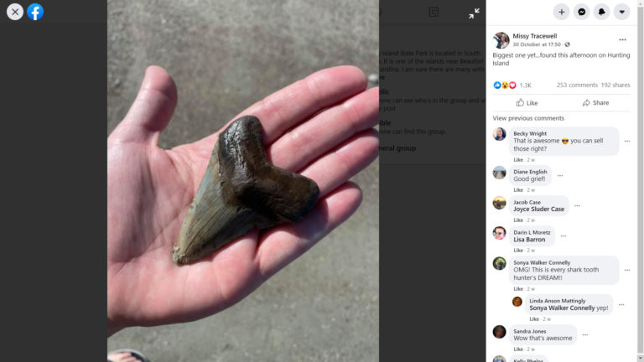Viewport: 644px width, 362px height.
Task: Open Missy Tracewell's profile name
Action: pyautogui.click(x=534, y=36)
